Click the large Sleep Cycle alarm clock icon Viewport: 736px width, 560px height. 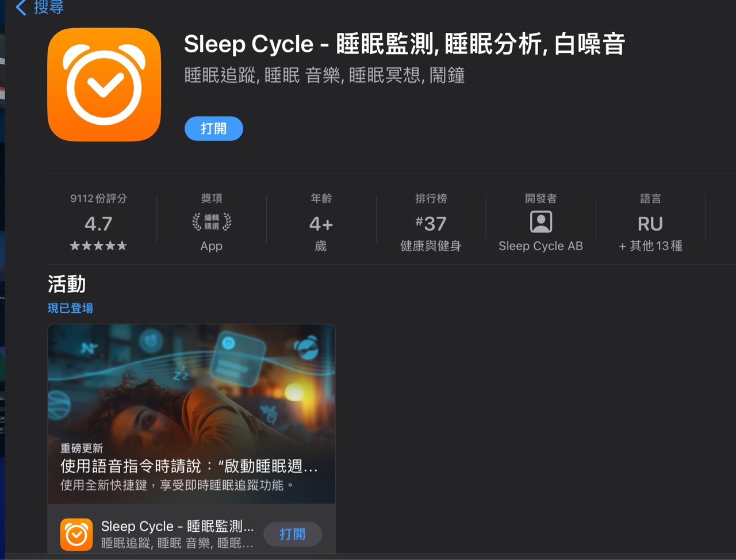[x=104, y=85]
